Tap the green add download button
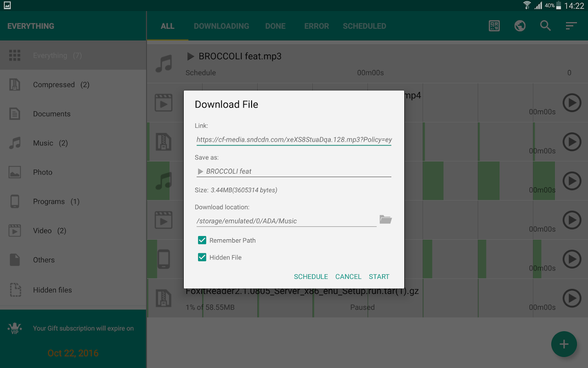This screenshot has height=368, width=588. click(x=564, y=344)
